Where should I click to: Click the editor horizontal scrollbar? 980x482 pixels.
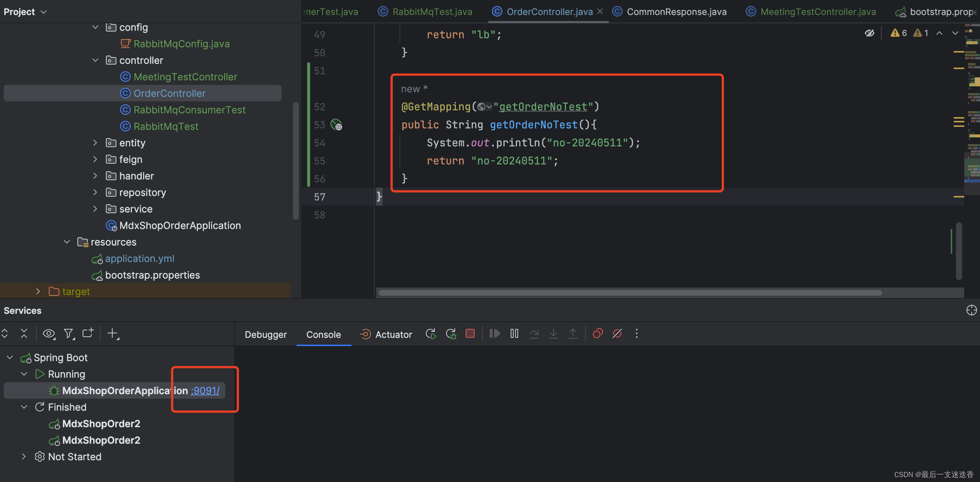coord(630,292)
